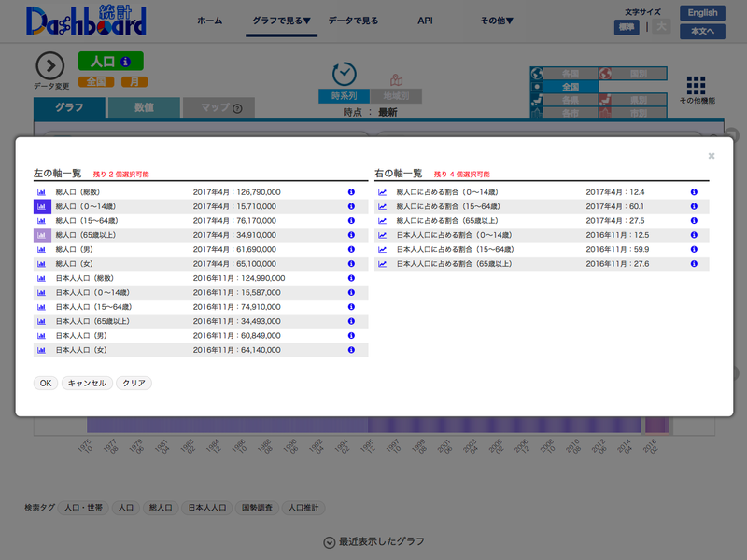
Task: Open info icon for 総人口（総数） row
Action: [351, 192]
